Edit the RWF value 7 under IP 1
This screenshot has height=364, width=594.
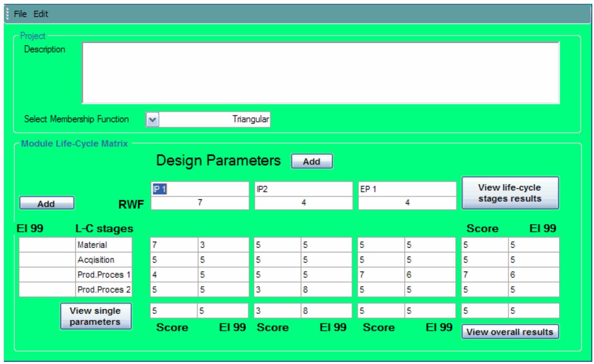(x=200, y=204)
